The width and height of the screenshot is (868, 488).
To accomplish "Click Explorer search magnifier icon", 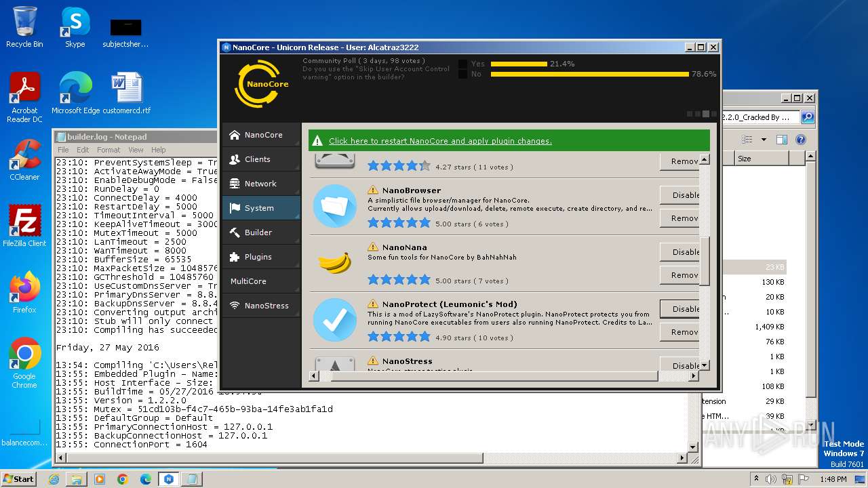I will (808, 117).
